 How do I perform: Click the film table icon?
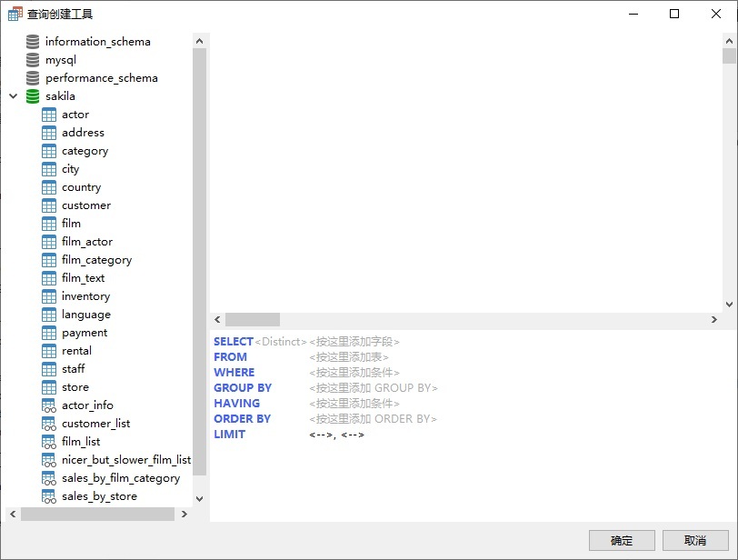click(49, 224)
